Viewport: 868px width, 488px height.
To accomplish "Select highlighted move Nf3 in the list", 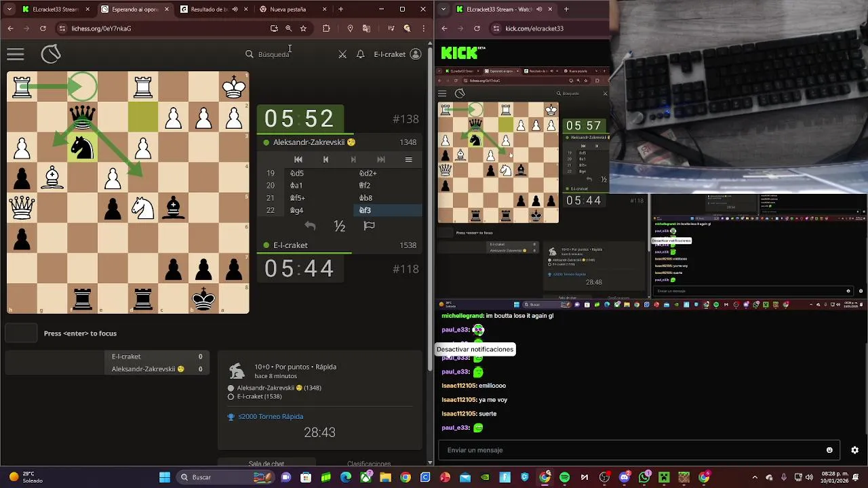I will pos(387,210).
